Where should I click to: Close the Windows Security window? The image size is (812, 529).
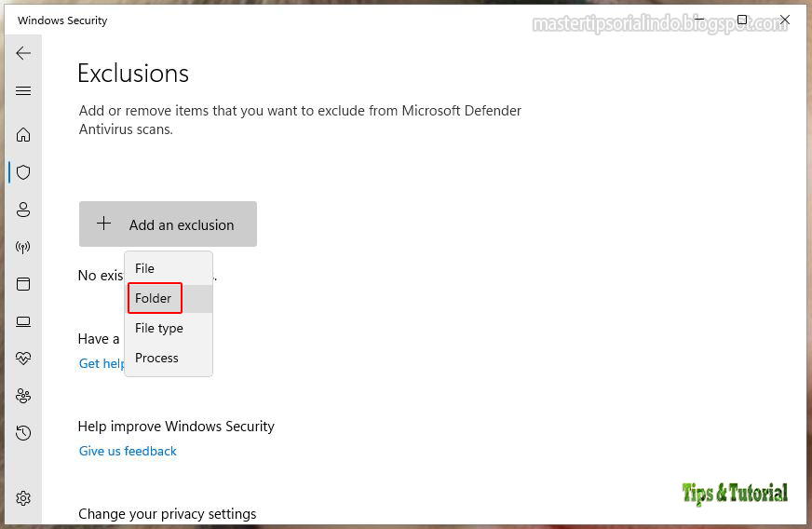pos(785,20)
